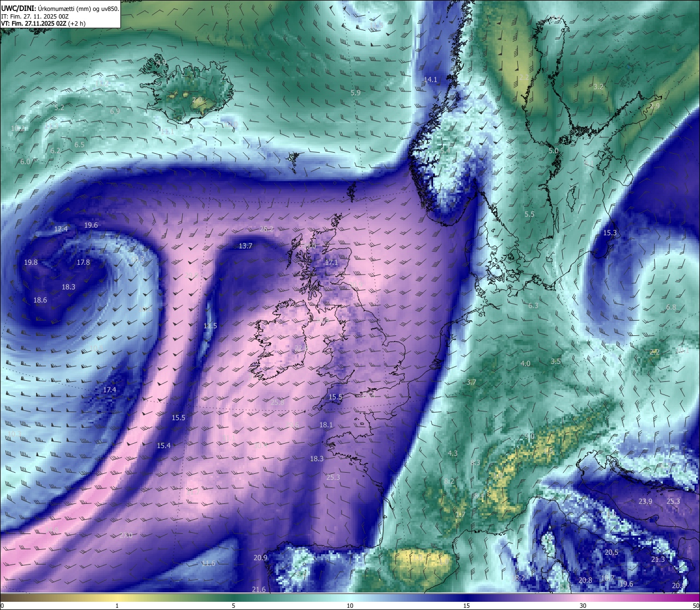700x610 pixels.
Task: Click the 6.0 map value
Action: (25, 162)
